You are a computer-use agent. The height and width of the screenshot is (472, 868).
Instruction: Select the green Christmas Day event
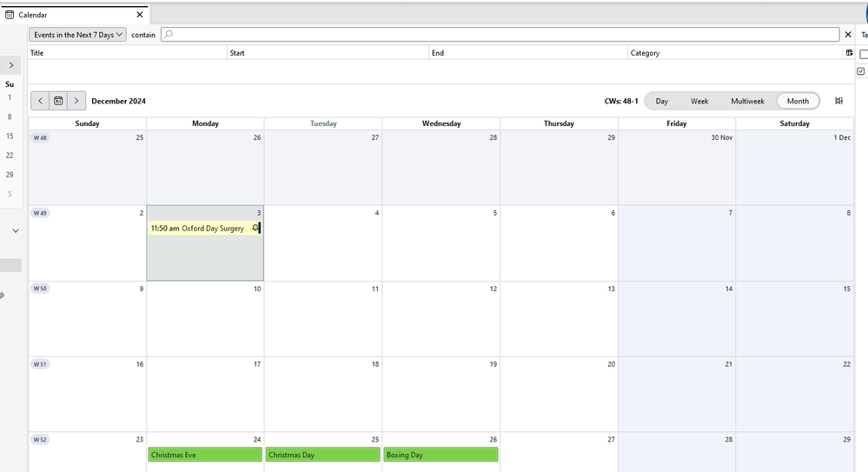pyautogui.click(x=322, y=455)
